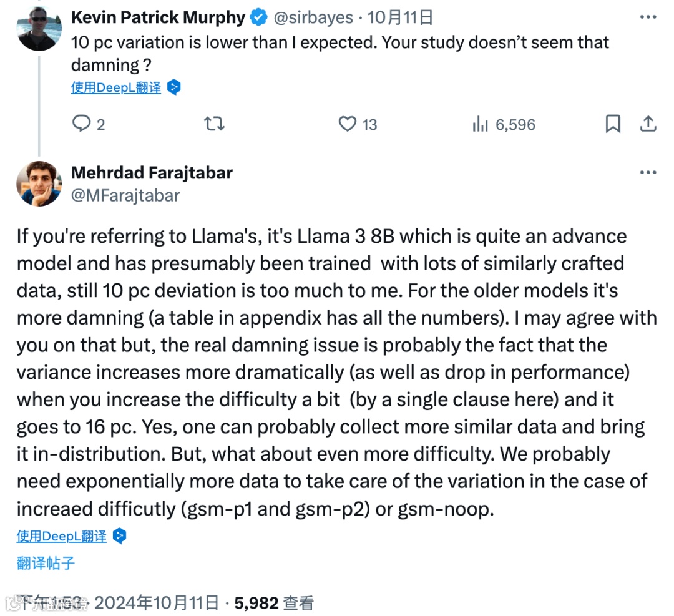Open Mehrdad Farajtabar's avatar
The image size is (674, 616).
point(39,183)
